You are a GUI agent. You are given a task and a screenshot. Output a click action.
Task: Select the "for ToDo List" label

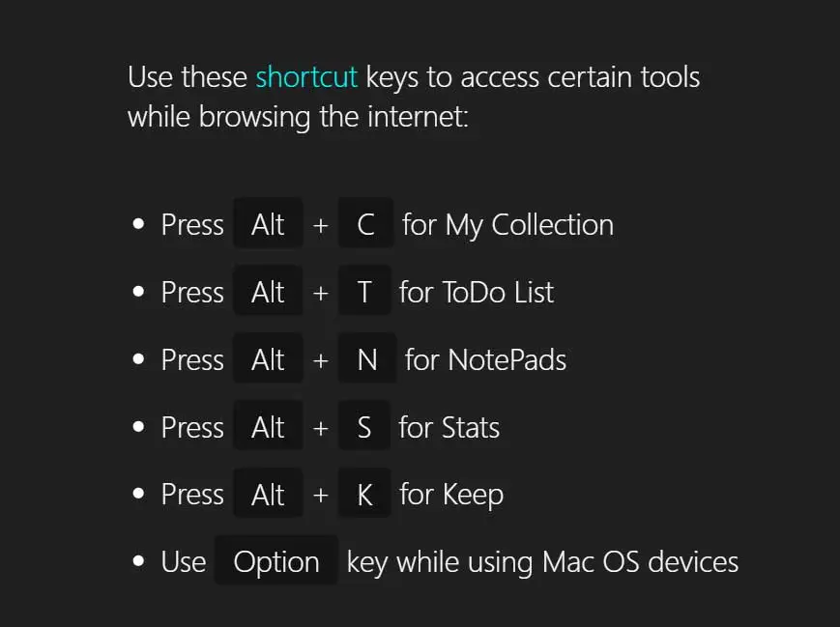[477, 293]
